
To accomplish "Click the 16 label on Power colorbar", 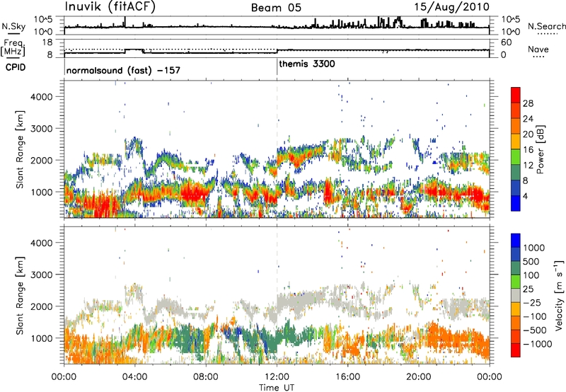I will (x=528, y=150).
